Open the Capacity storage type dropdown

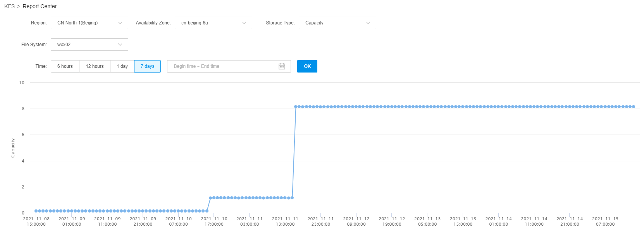click(337, 23)
